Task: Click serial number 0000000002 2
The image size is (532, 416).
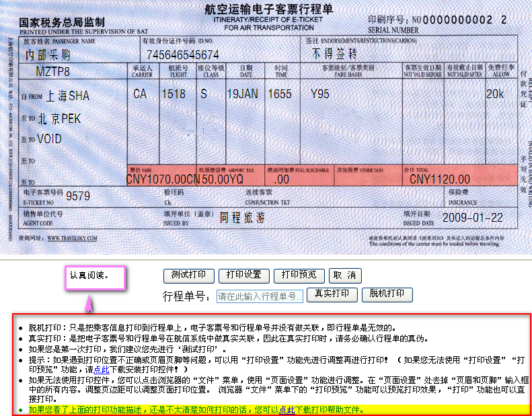Action: pos(465,20)
